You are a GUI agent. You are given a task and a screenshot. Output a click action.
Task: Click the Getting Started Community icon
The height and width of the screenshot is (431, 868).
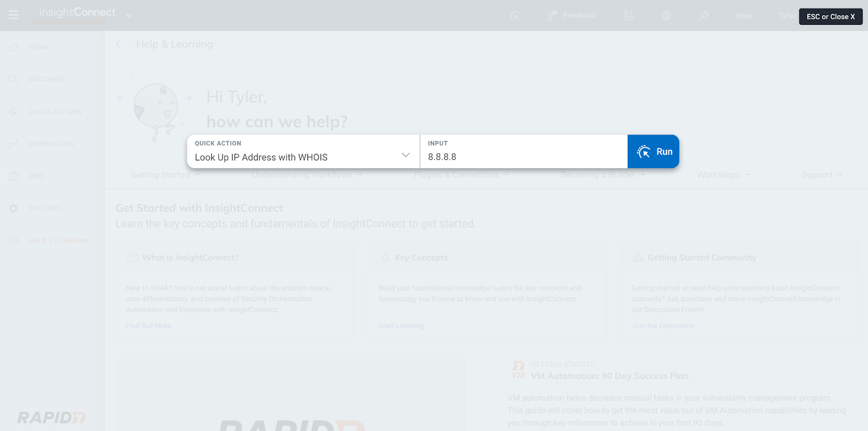(638, 258)
